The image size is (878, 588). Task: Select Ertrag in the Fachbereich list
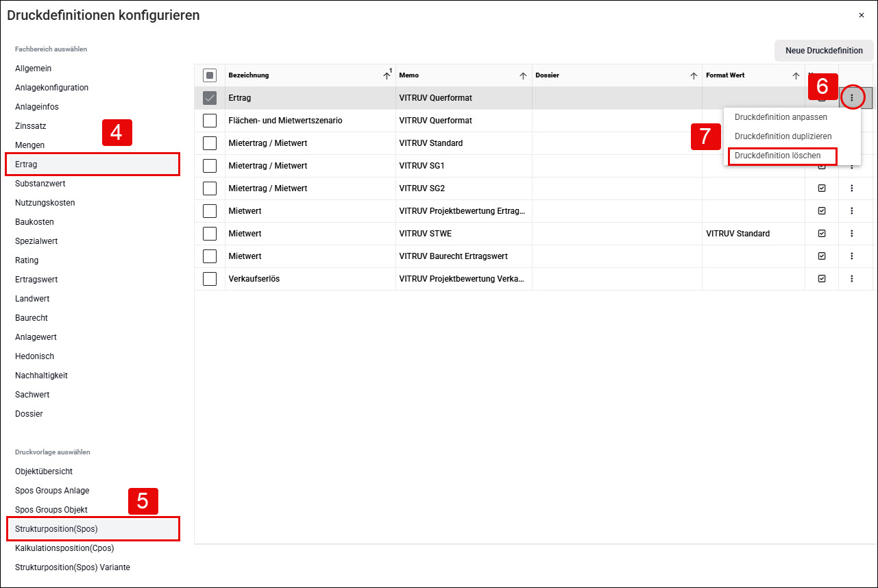[93, 164]
